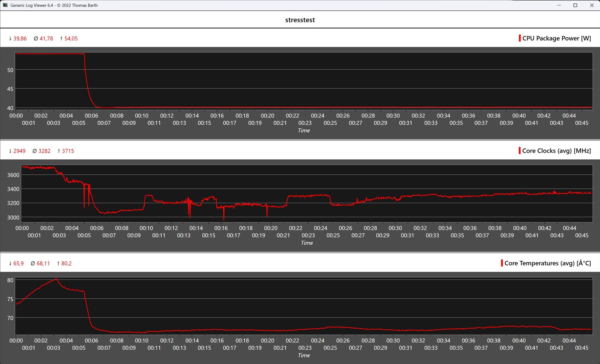The image size is (600, 364).
Task: Click the 00:22 tick on the Core Clocks time axis
Action: point(295,228)
